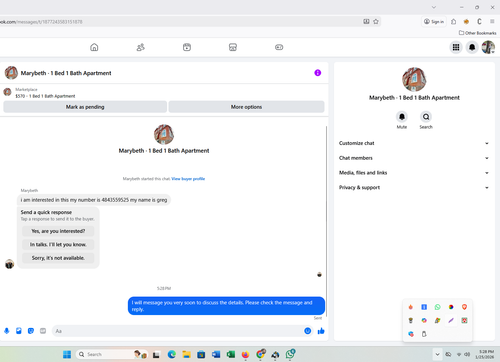Click purple conversation information icon

(x=318, y=73)
